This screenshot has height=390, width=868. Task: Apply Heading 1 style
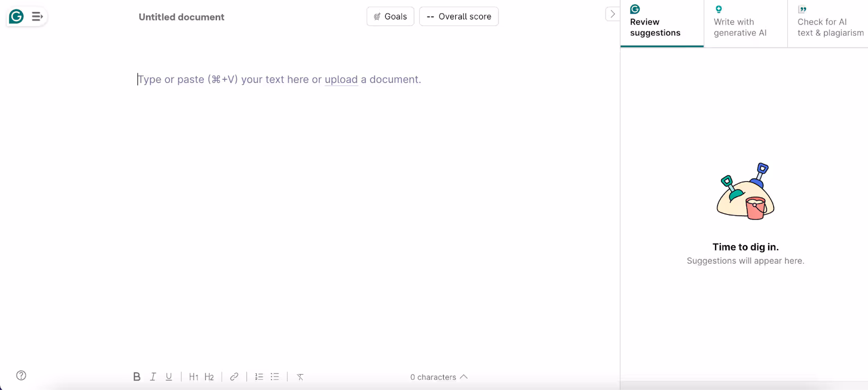(194, 376)
